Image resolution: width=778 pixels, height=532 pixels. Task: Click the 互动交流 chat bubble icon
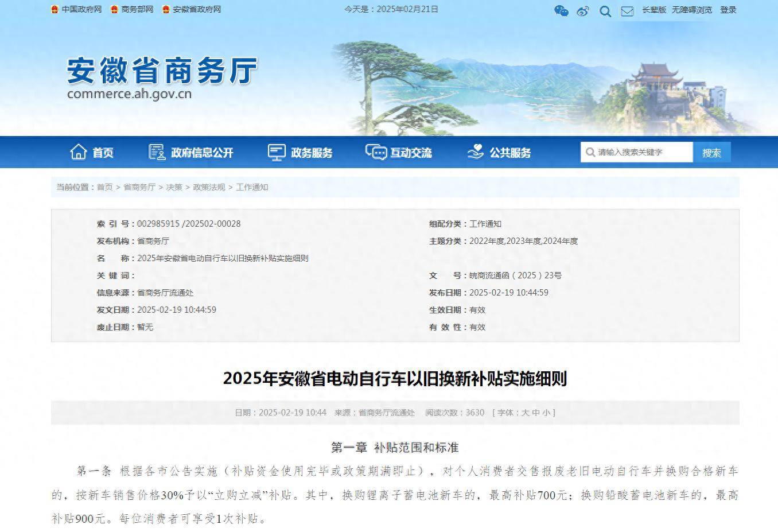point(376,152)
